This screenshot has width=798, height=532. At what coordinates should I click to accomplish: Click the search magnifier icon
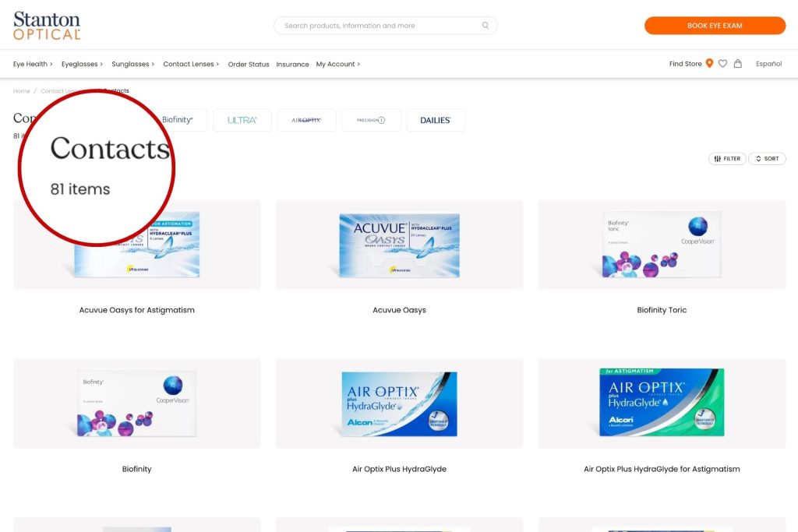coord(486,26)
